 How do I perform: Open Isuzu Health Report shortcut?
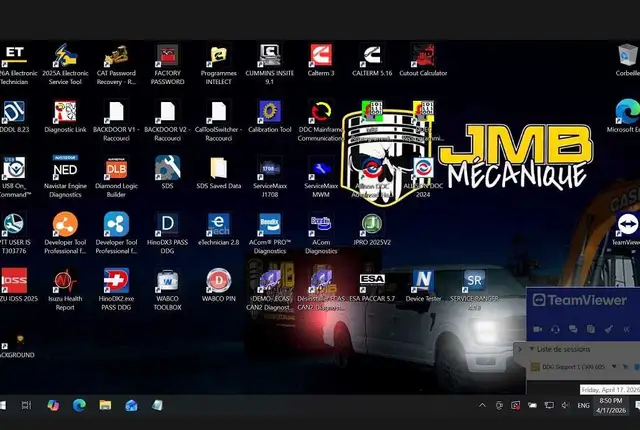65,289
